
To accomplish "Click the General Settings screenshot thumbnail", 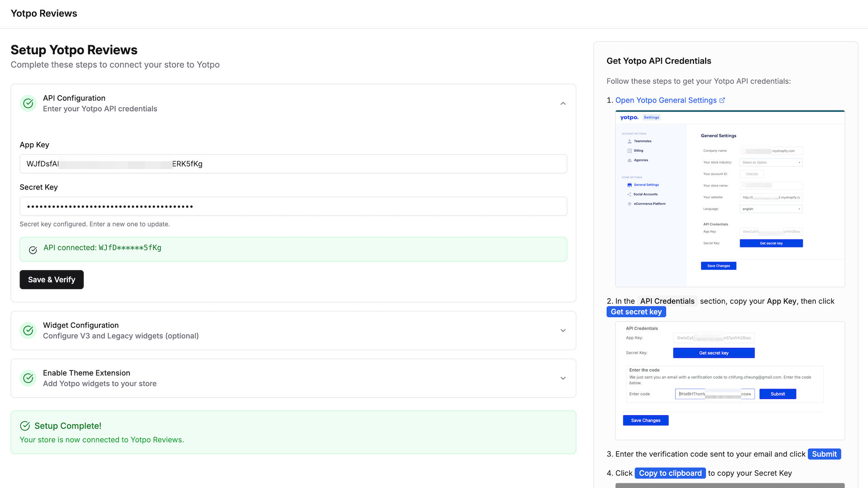I will pos(730,199).
